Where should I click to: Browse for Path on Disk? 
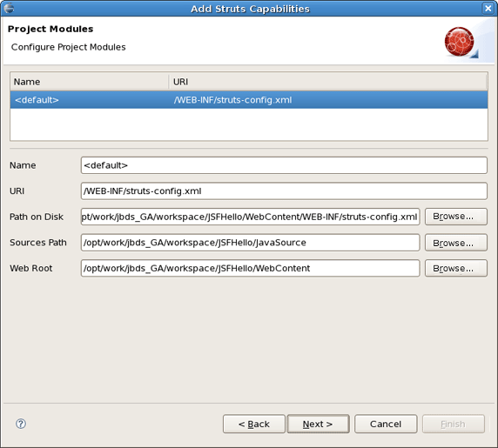[x=455, y=217]
